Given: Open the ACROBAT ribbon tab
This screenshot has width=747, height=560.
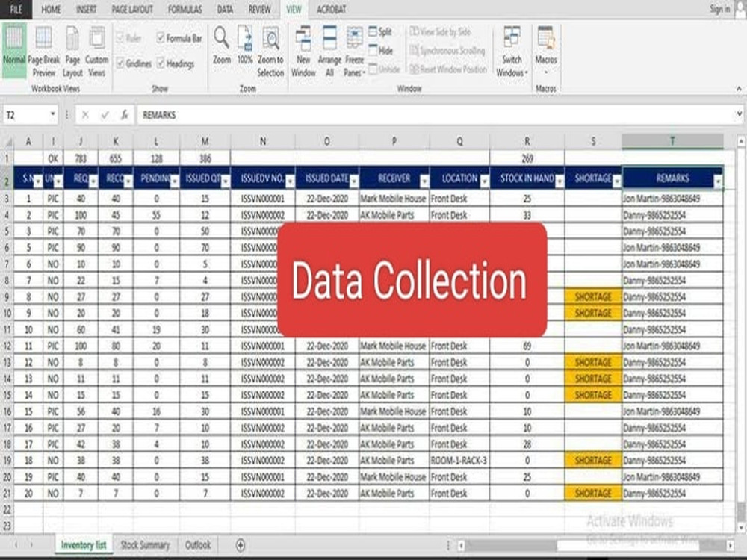Looking at the screenshot, I should pos(331,10).
